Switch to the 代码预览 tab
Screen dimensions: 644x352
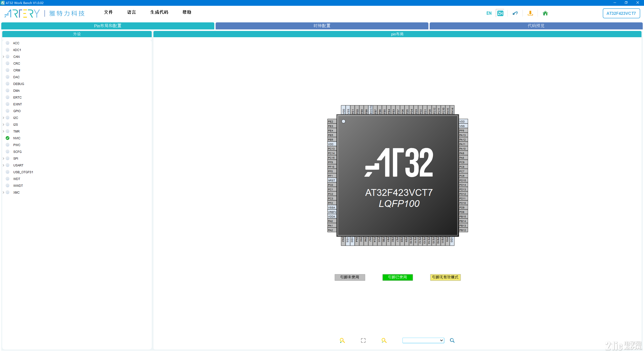coord(536,26)
